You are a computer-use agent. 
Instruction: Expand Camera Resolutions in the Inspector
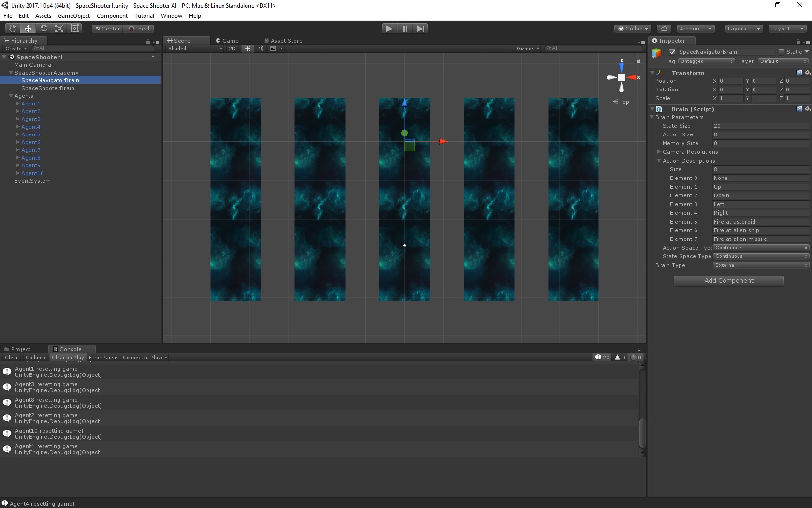click(x=659, y=152)
